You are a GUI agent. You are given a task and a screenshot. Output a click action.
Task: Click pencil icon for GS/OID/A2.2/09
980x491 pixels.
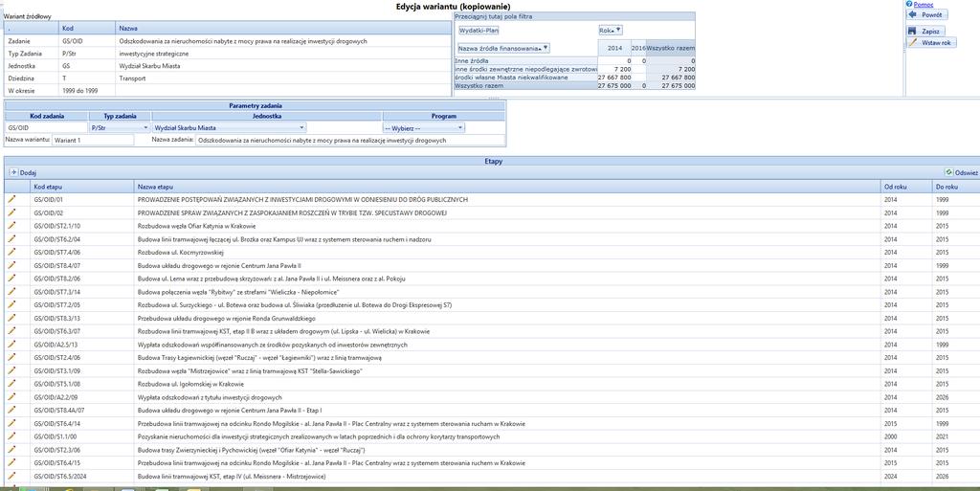11,396
